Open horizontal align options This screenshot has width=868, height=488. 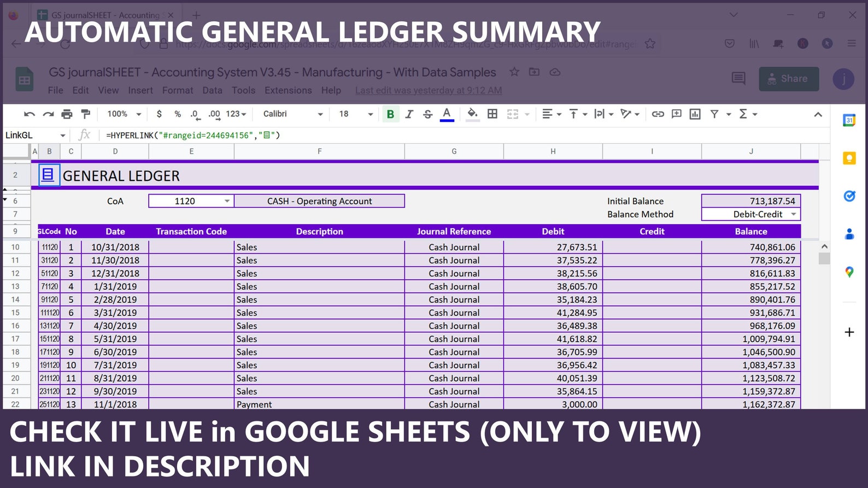click(x=552, y=114)
